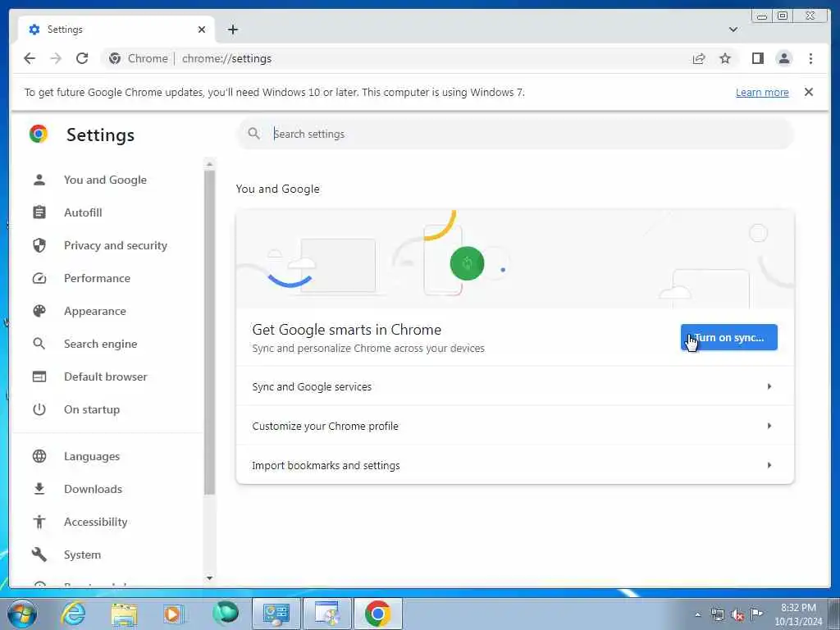Close the Settings tab
840x630 pixels.
(202, 30)
